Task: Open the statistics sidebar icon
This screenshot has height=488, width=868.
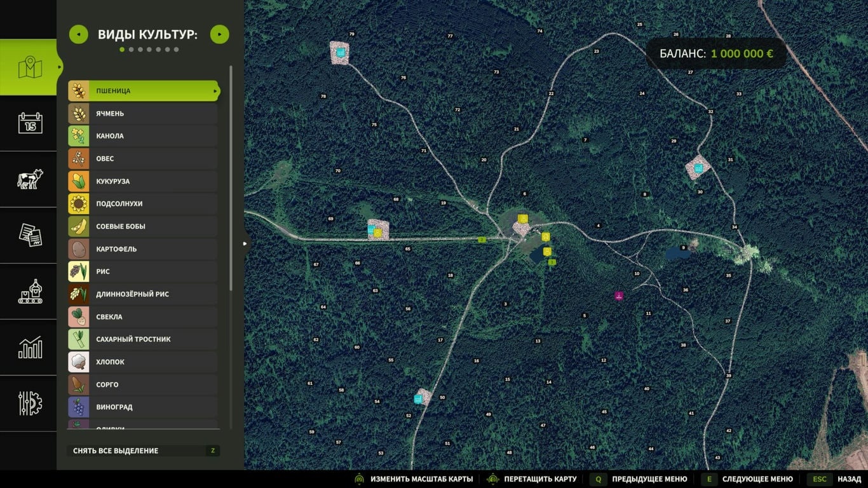Action: (29, 347)
